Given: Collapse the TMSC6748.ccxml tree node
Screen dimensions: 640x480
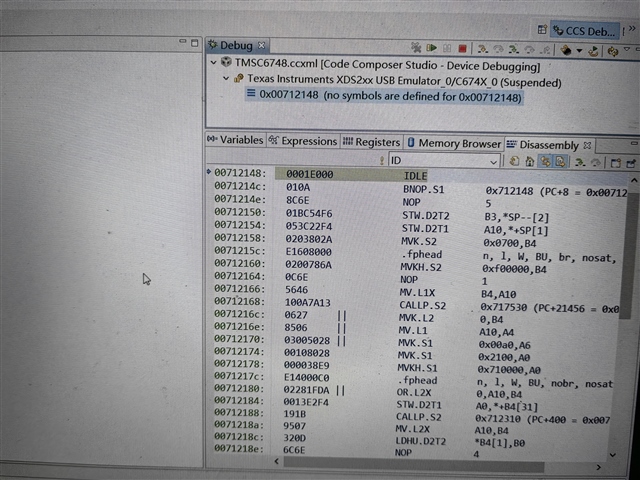Looking at the screenshot, I should click(x=213, y=62).
